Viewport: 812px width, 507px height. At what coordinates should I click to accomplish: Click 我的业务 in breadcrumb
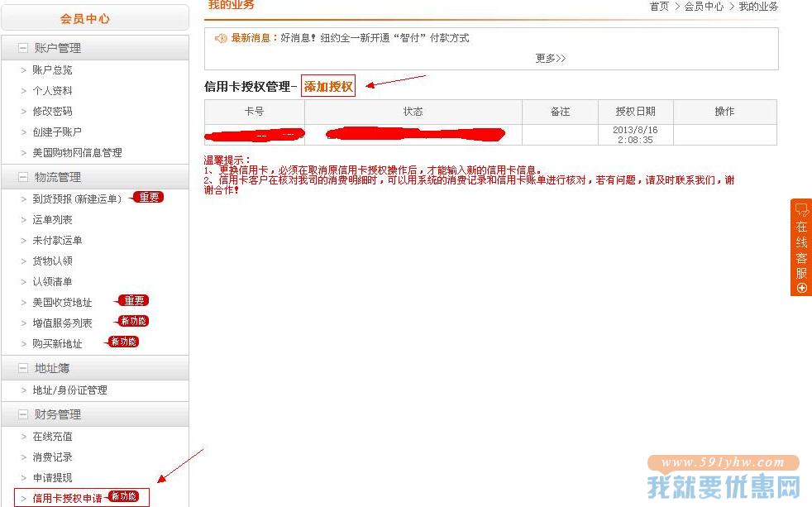click(x=758, y=7)
